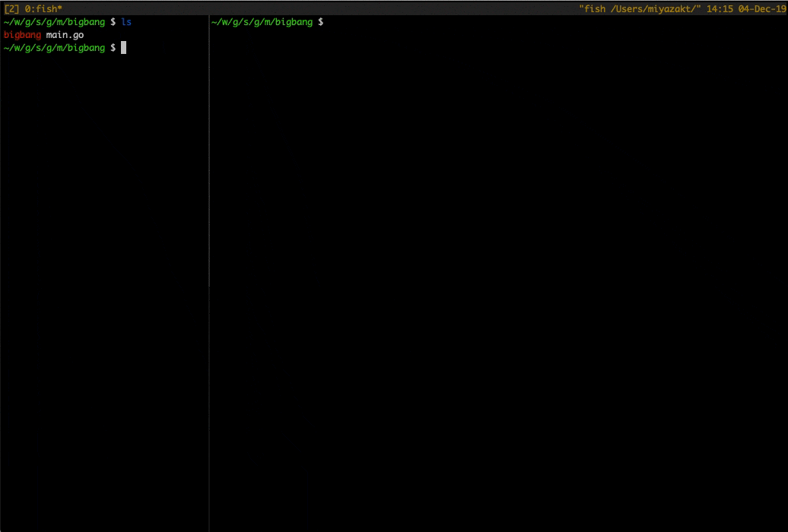Click the pane title "fish /Users/miyazakt/"
788x532 pixels.
[640, 8]
